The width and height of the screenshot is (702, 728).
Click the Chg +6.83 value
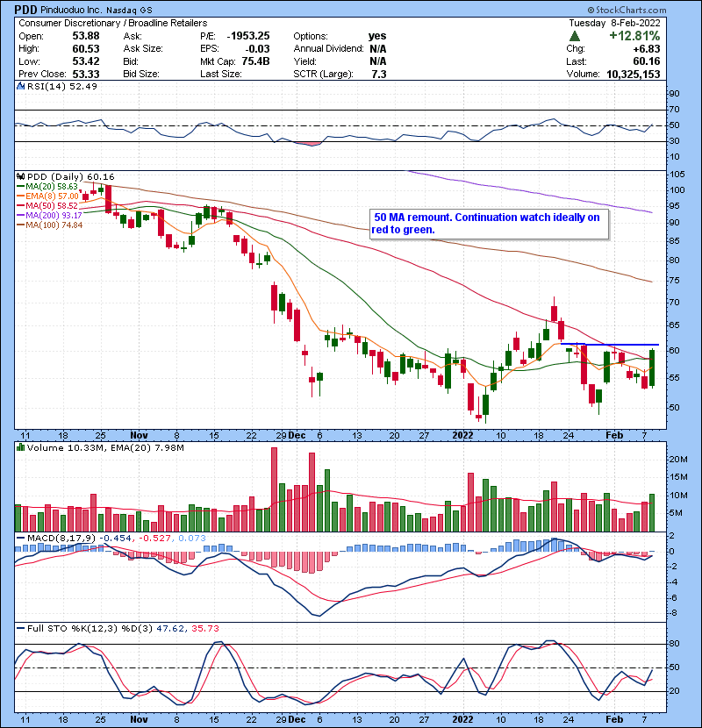point(646,49)
